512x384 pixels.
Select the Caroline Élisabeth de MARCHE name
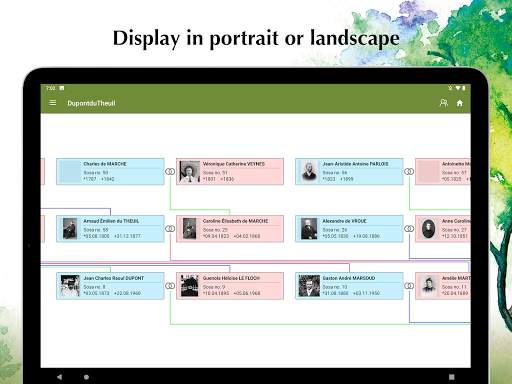tap(235, 221)
